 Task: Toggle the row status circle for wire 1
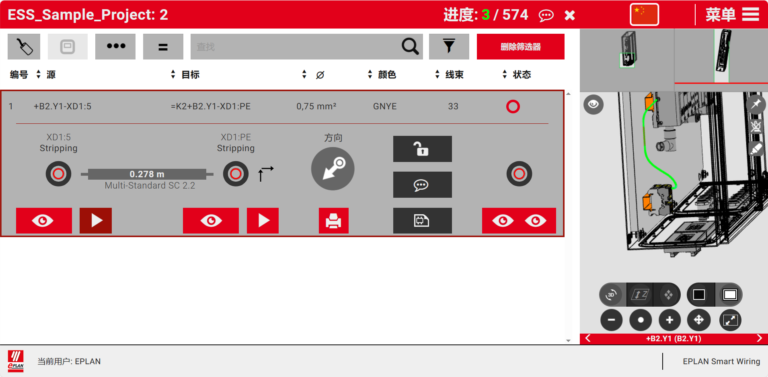[513, 106]
